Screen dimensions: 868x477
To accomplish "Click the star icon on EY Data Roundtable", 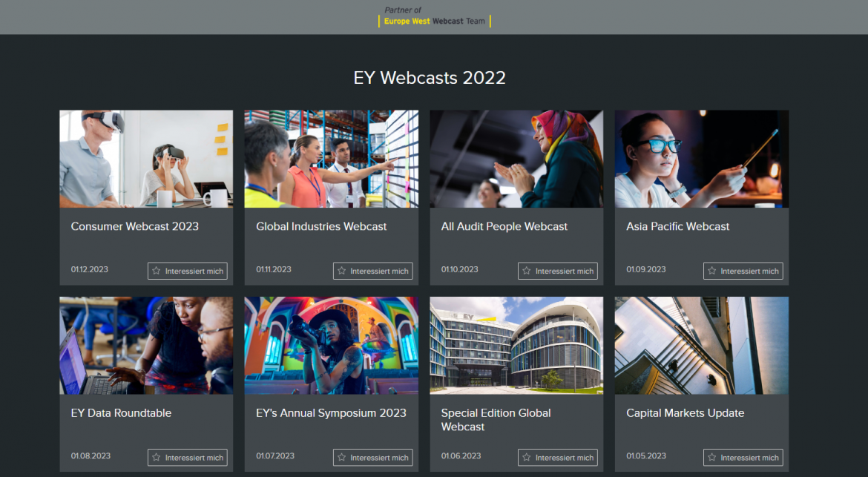I will tap(157, 458).
